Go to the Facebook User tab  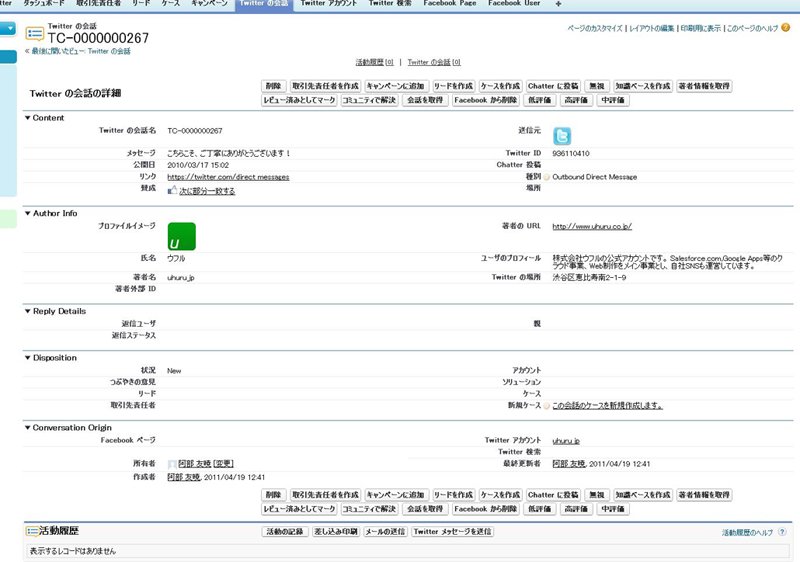click(x=514, y=3)
